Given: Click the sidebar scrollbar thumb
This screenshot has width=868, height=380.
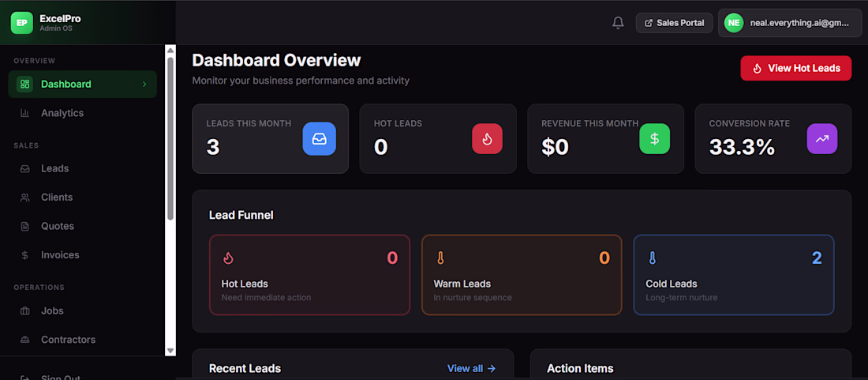Looking at the screenshot, I should 170,138.
